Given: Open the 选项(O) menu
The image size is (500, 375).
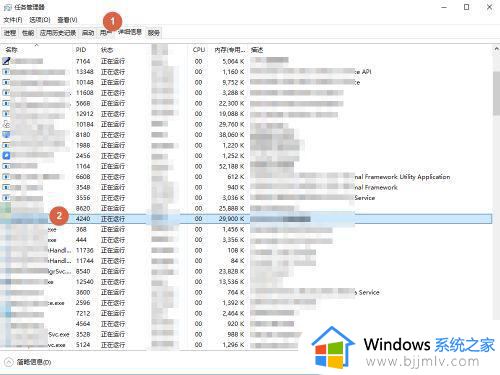Looking at the screenshot, I should click(40, 20).
